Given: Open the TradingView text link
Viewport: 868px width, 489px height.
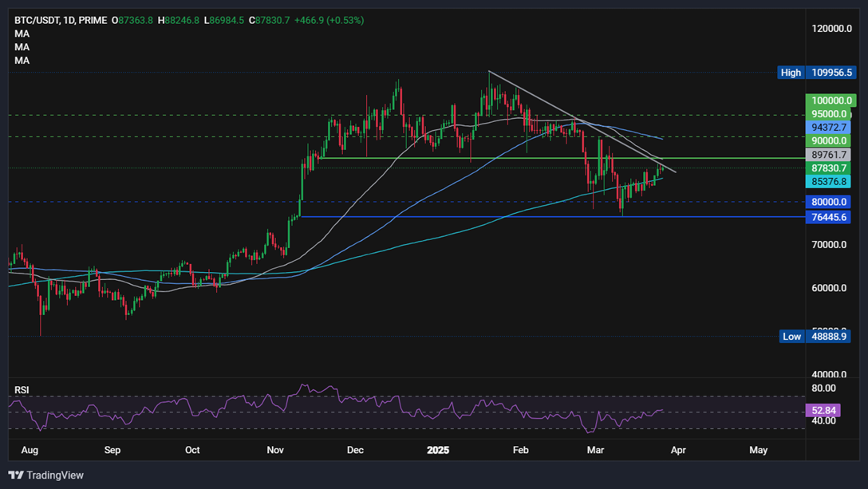Looking at the screenshot, I should pos(55,475).
